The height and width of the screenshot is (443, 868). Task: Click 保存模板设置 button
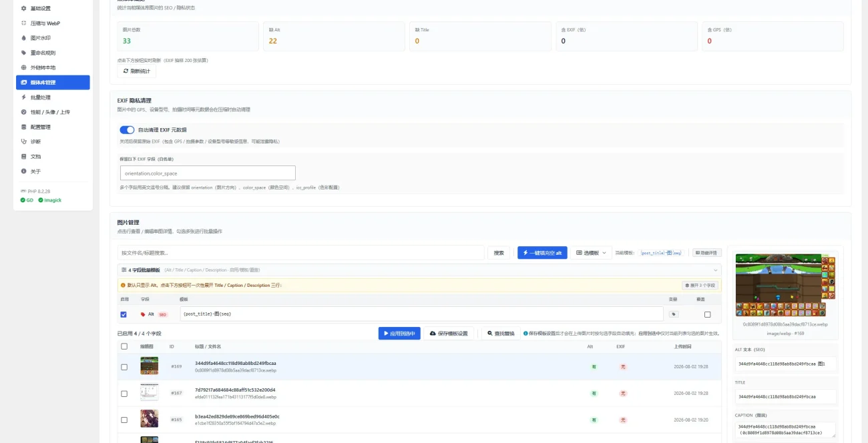point(449,334)
